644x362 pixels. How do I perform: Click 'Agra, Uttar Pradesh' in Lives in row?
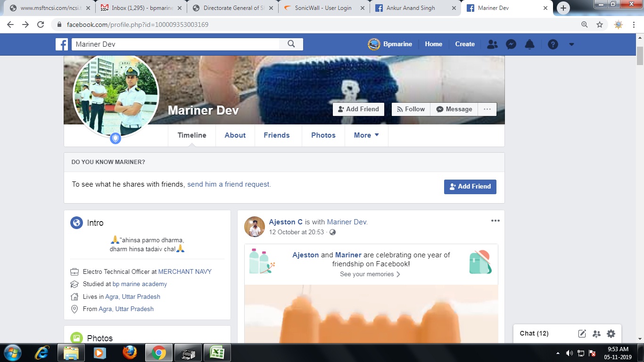click(132, 297)
